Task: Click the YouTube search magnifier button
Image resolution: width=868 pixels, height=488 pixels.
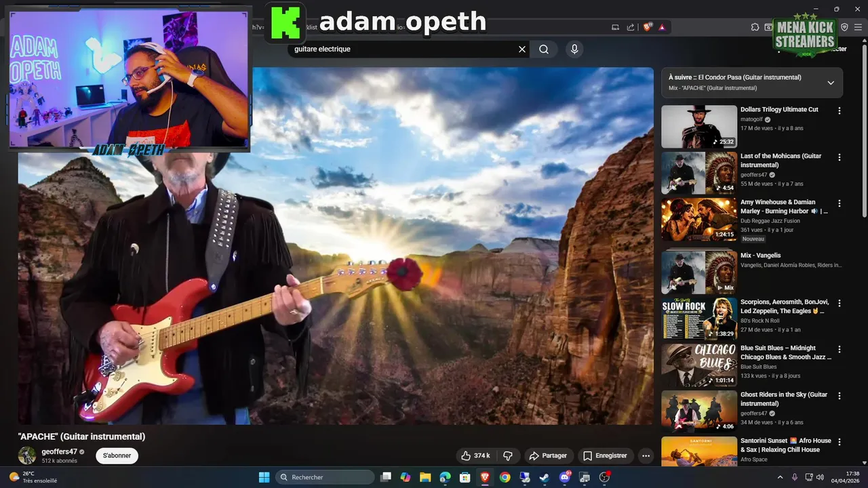Action: click(544, 49)
